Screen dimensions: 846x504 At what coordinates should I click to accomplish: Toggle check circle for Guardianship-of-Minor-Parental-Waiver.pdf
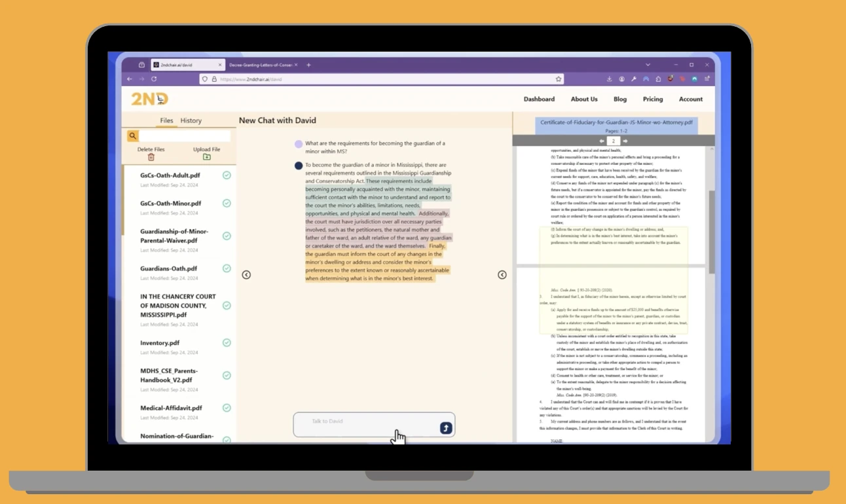point(227,236)
